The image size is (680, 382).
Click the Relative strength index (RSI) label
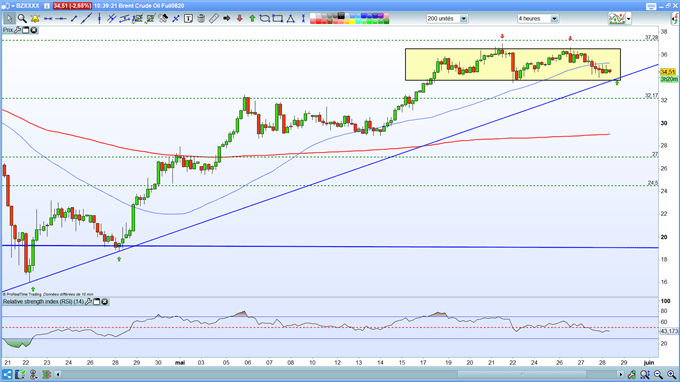(43, 301)
